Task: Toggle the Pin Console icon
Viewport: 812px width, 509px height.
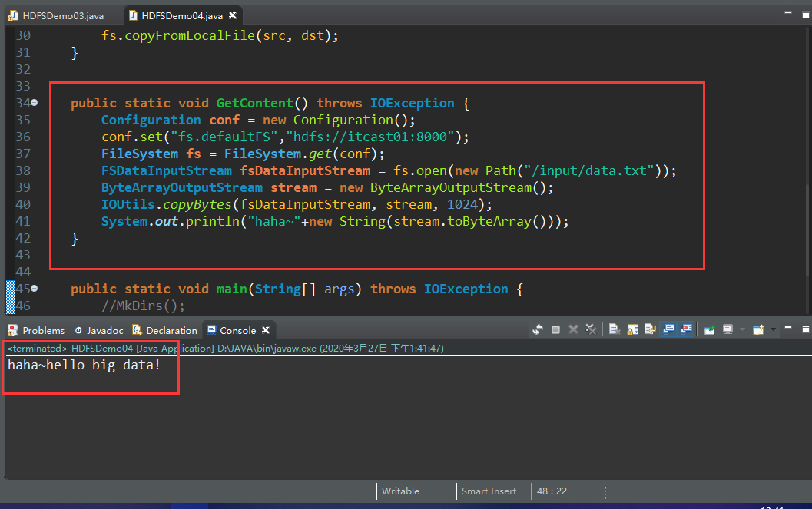Action: 710,329
